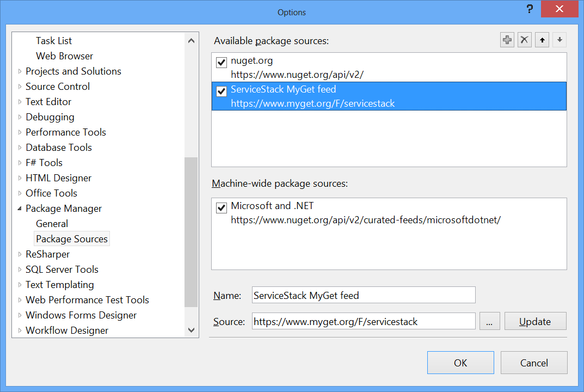
Task: Uncheck the ServiceStack MyGet feed source
Action: (222, 91)
